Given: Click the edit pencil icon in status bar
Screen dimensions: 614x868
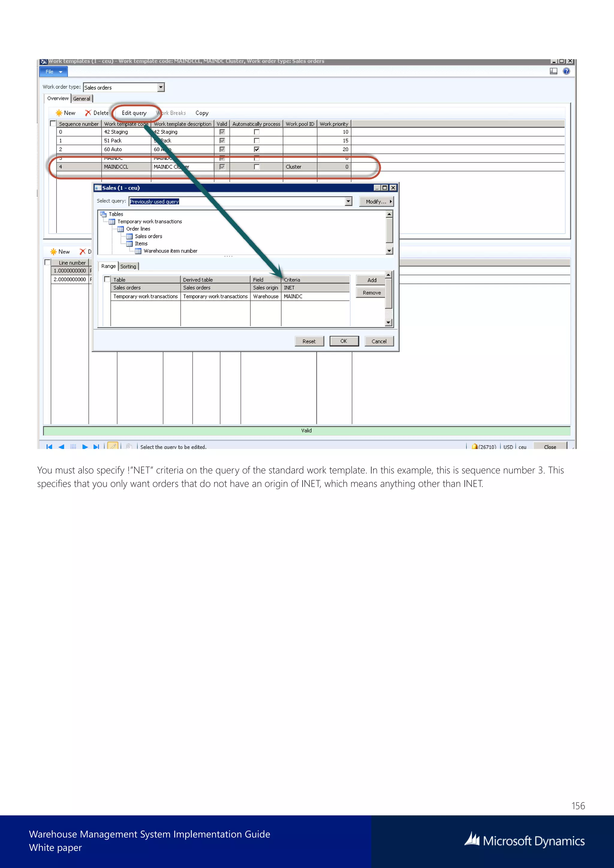Looking at the screenshot, I should click(x=113, y=446).
